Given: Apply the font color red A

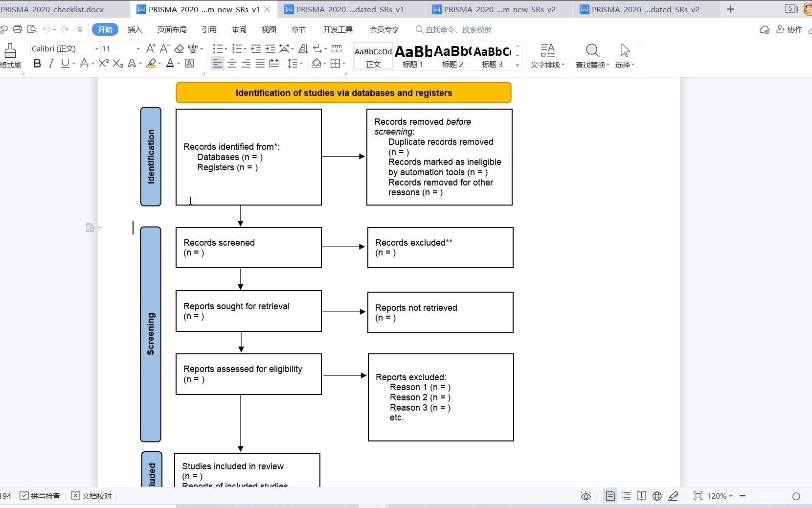Looking at the screenshot, I should 170,63.
